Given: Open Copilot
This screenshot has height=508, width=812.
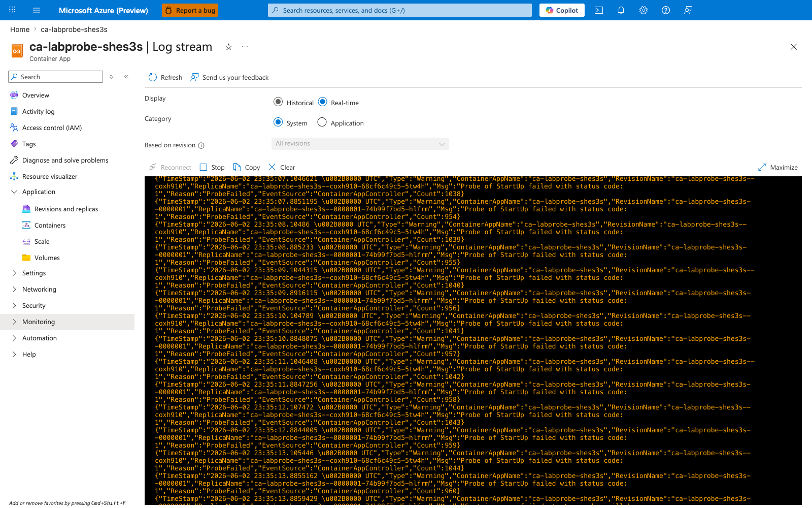Looking at the screenshot, I should tap(562, 10).
